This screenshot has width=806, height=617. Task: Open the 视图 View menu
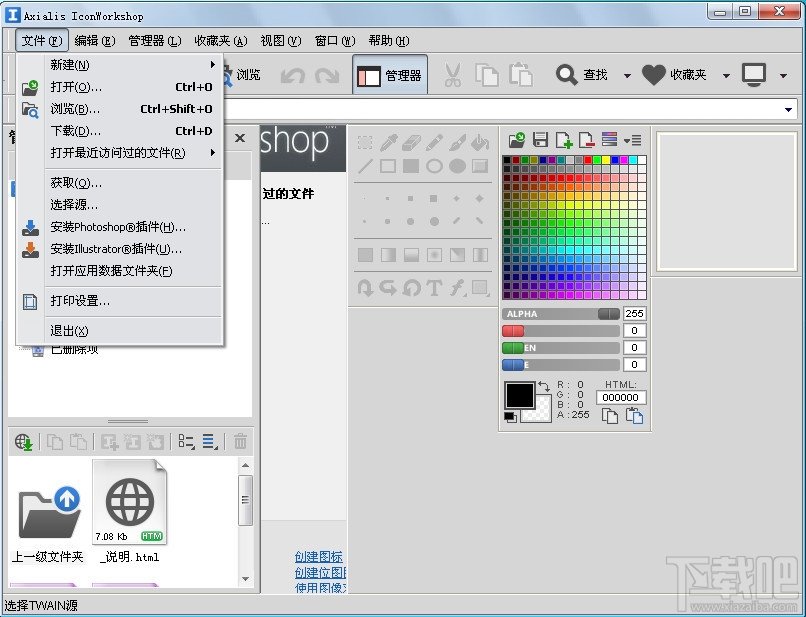(x=279, y=41)
